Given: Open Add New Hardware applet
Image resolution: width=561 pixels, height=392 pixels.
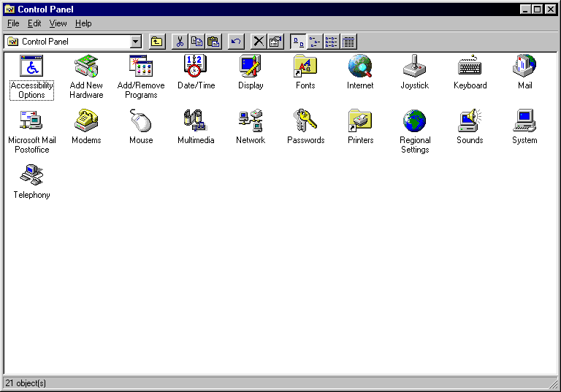Looking at the screenshot, I should click(86, 66).
